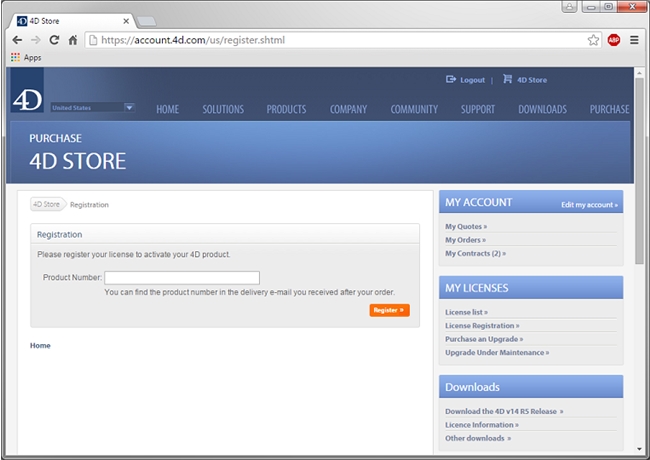Click inside the Product Number field
This screenshot has width=650, height=460.
click(182, 278)
